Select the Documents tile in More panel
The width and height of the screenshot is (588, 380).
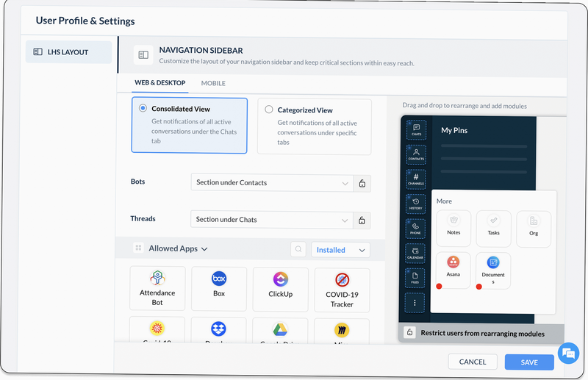pyautogui.click(x=493, y=270)
